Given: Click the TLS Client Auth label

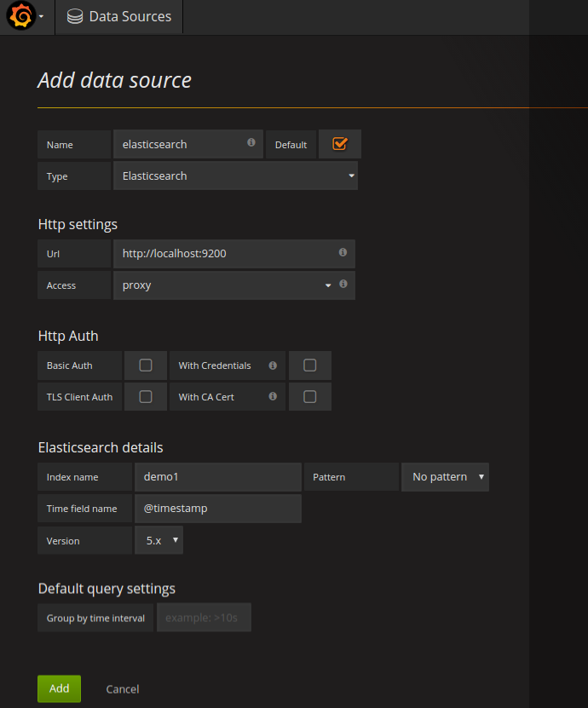Looking at the screenshot, I should (79, 397).
